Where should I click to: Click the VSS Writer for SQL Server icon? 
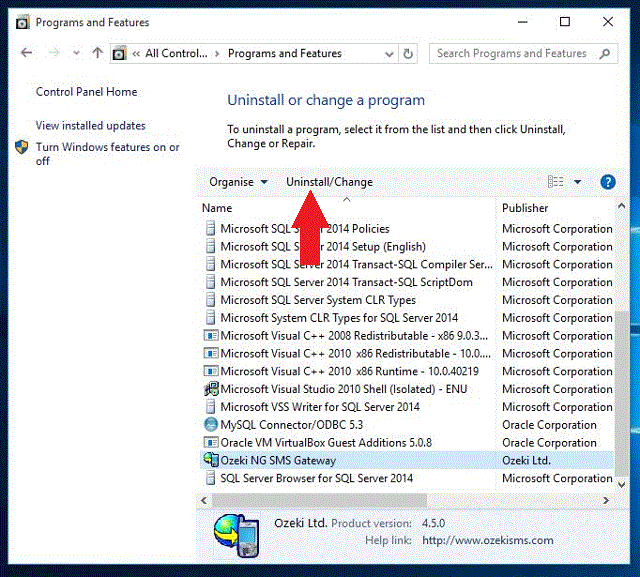click(x=210, y=407)
